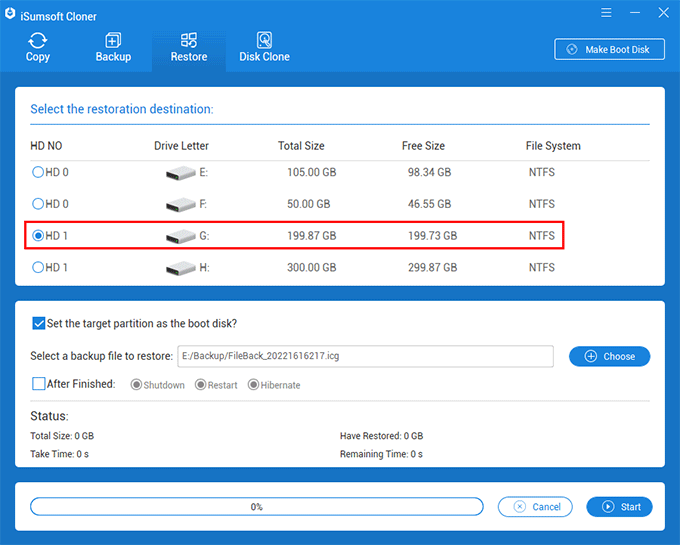Close the iSumsoft Cloner window
This screenshot has height=545, width=680.
(x=664, y=13)
